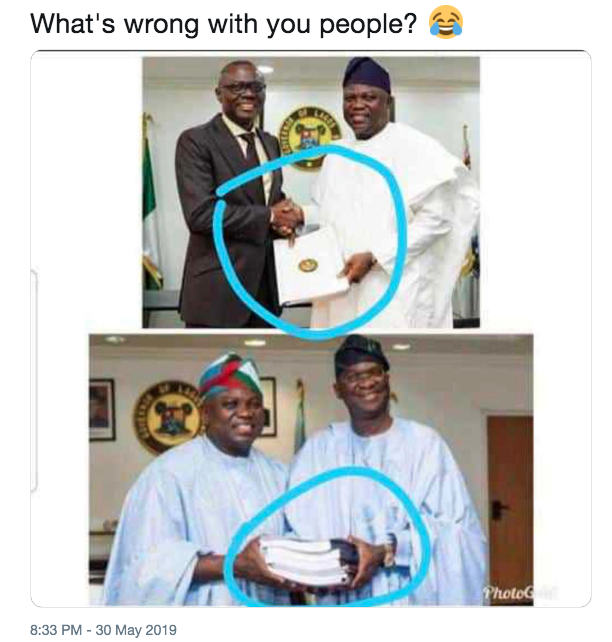The image size is (612, 642).
Task: Open the top photo showing the handshake
Action: click(311, 192)
